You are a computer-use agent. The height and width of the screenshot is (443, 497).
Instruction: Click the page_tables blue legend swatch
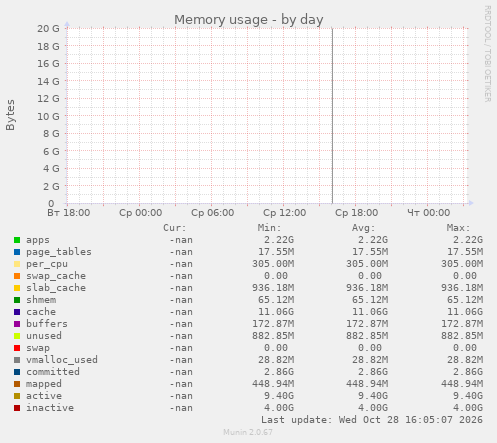(x=17, y=252)
